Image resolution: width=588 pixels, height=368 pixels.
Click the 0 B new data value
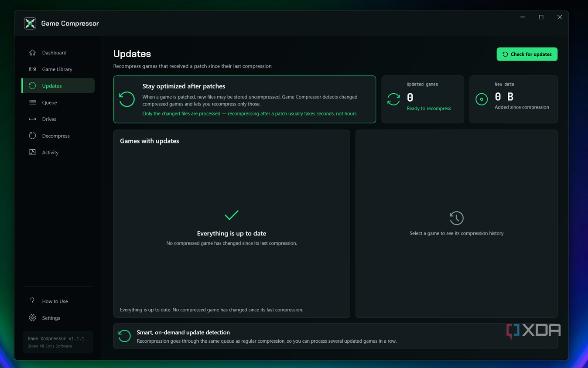coord(504,97)
